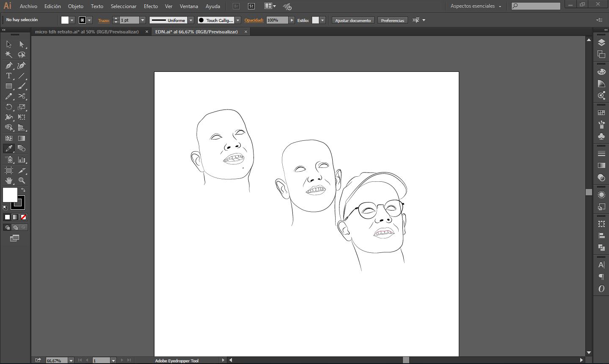609x364 pixels.
Task: Open Estilo graphic style dropdown
Action: 322,20
